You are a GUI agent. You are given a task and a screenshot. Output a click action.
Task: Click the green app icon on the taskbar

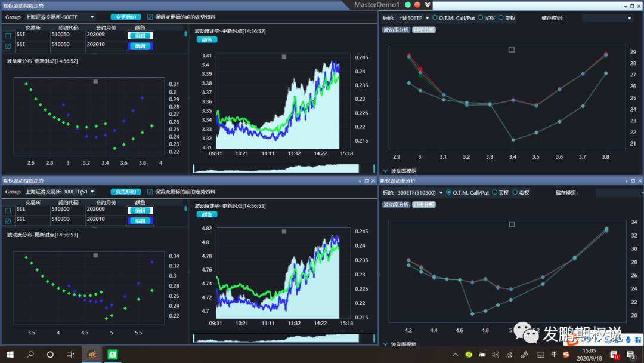coord(113,355)
